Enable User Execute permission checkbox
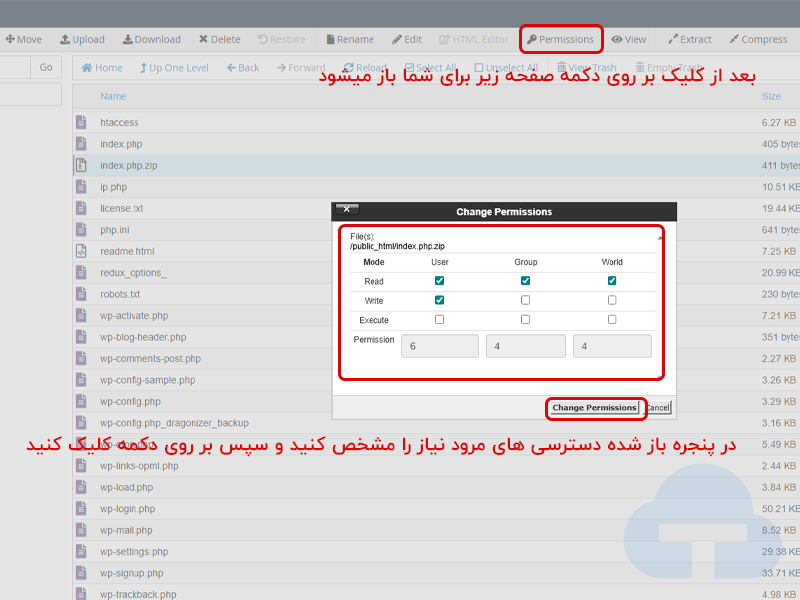 (x=439, y=319)
